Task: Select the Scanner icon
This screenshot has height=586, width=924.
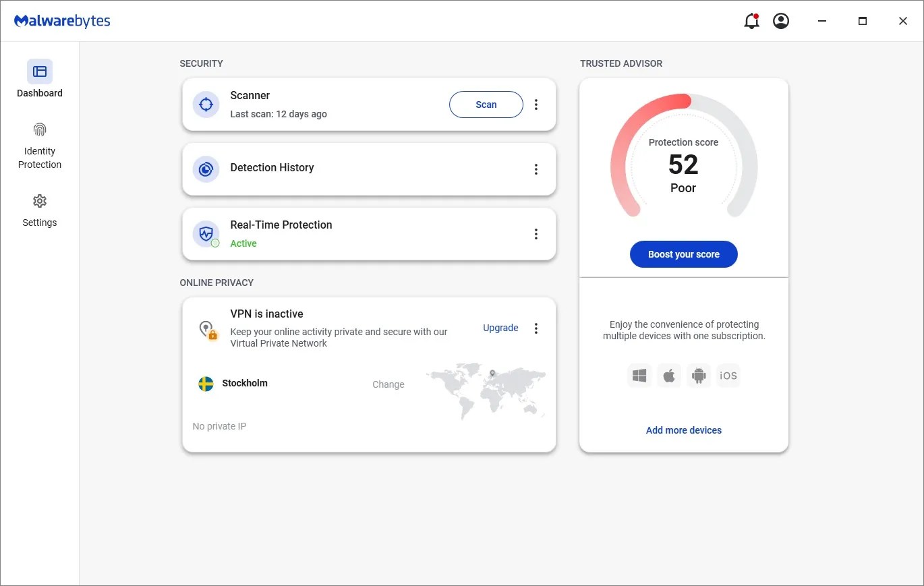Action: [x=205, y=105]
